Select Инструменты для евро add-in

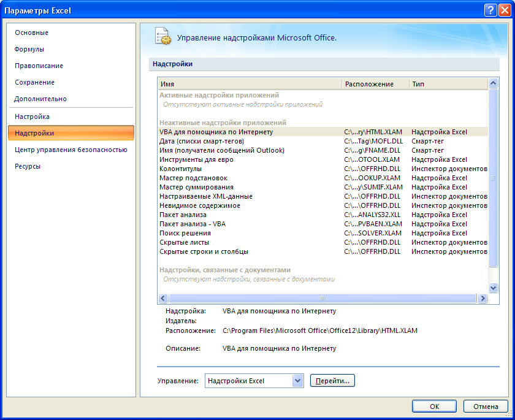point(323,159)
